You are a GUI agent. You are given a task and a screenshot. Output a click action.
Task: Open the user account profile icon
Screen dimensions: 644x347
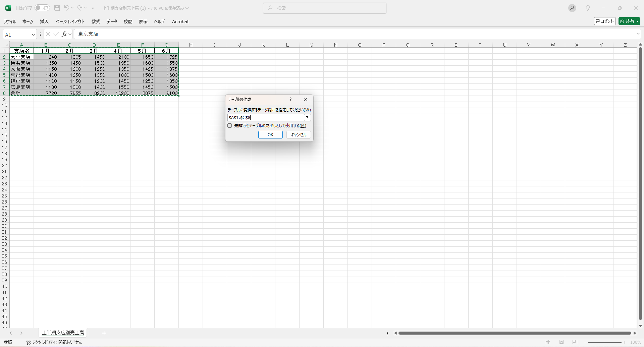coord(572,8)
